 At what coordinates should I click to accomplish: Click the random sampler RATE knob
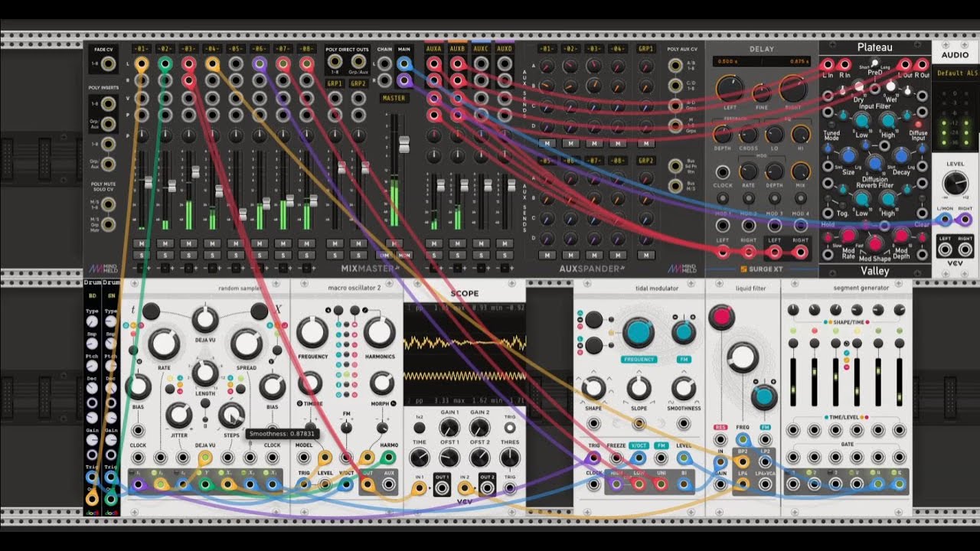tap(163, 344)
